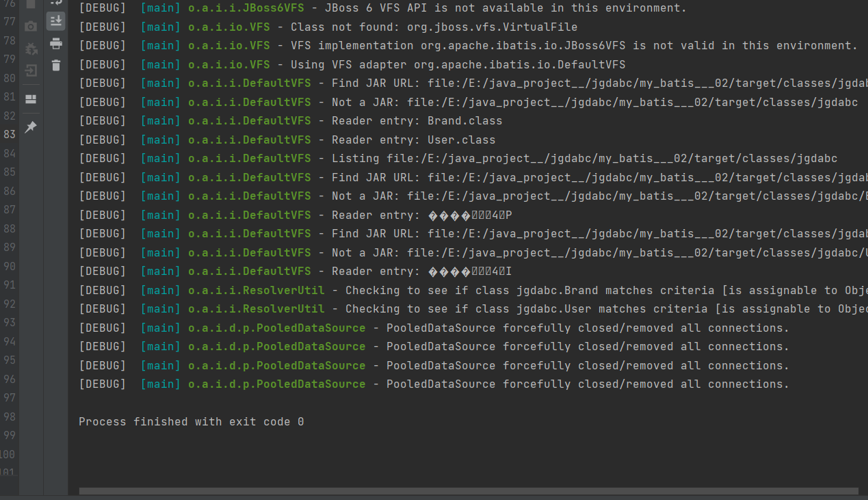The image size is (868, 500).
Task: Click gutter line number 99
Action: 10,436
